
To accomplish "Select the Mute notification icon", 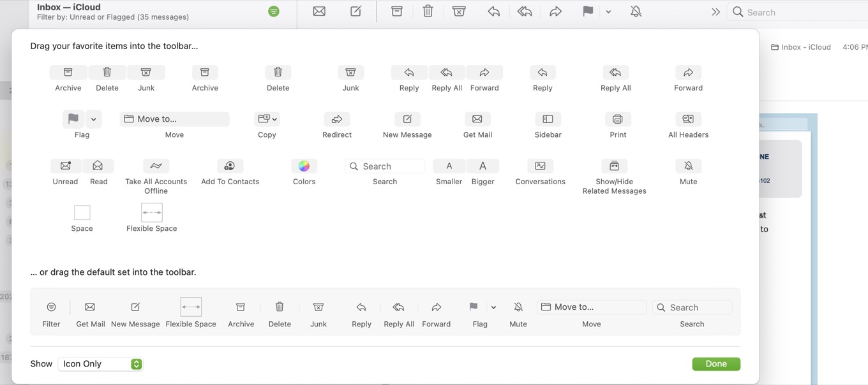I will [x=687, y=166].
